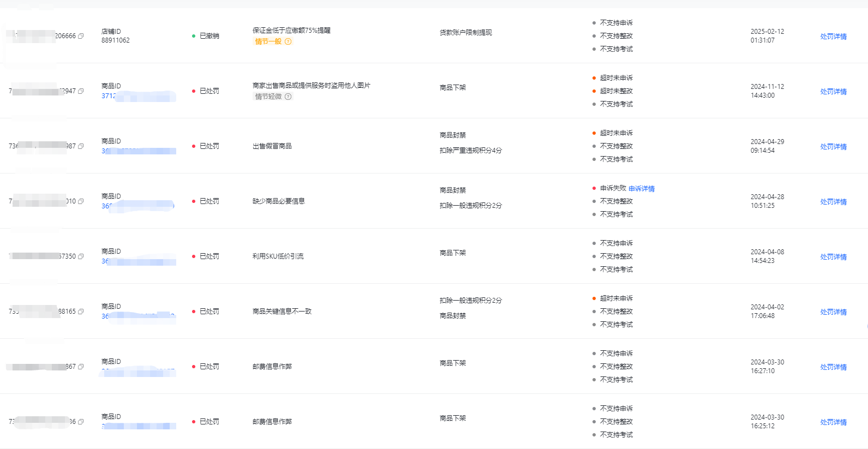Copy the ID in the 2024-03-30 16:25:12 row
Viewport: 868px width, 449px height.
coord(81,422)
